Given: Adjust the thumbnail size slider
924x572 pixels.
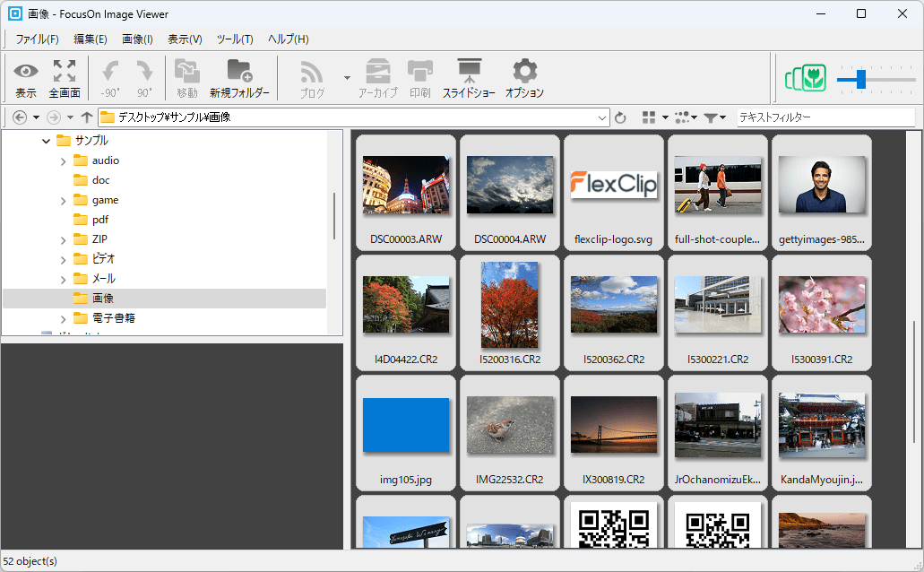Looking at the screenshot, I should tap(861, 79).
